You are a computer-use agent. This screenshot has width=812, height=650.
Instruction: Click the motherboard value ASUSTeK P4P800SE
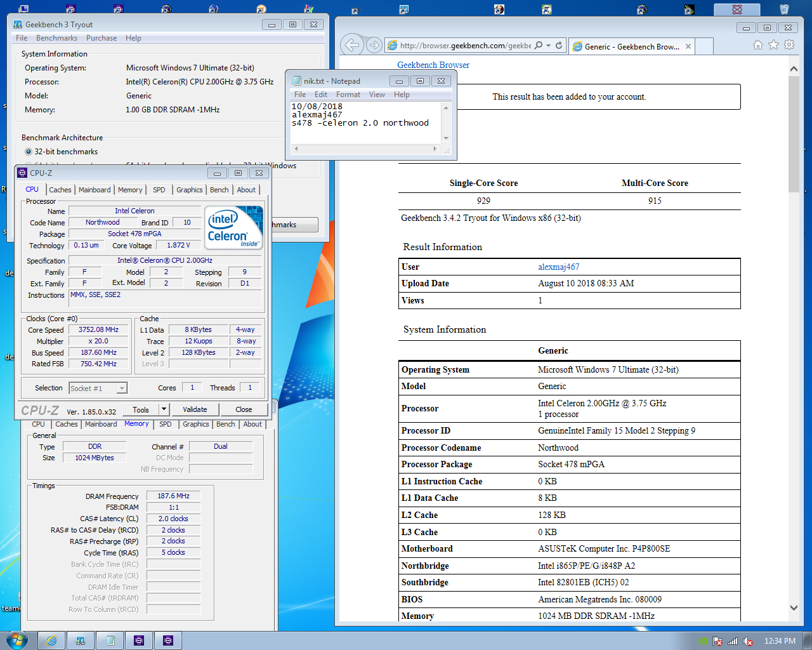pos(604,548)
